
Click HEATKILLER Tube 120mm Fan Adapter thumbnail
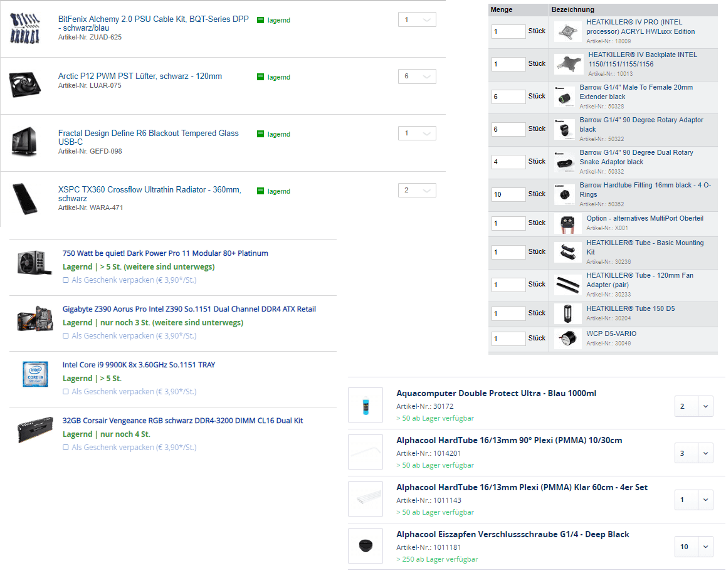pyautogui.click(x=567, y=284)
